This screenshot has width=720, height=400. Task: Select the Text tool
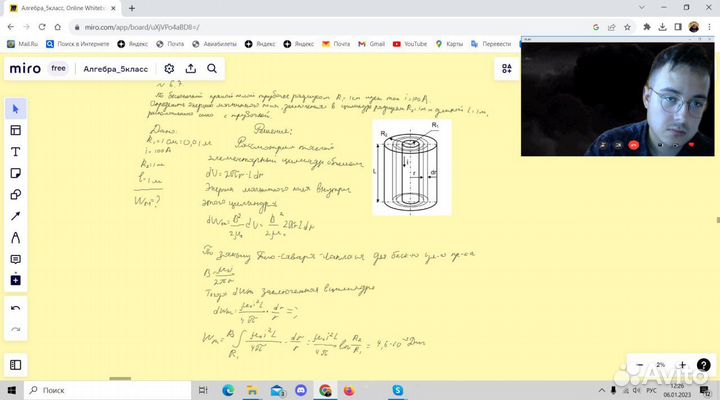pyautogui.click(x=15, y=152)
